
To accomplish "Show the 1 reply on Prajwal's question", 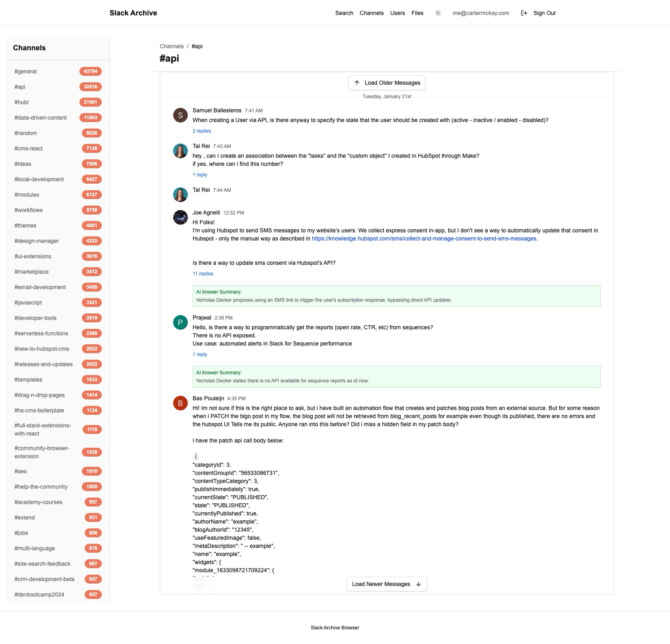I will tap(200, 354).
